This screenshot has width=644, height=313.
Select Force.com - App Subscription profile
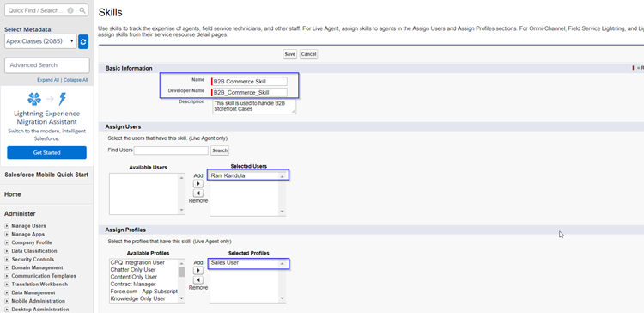tap(143, 292)
